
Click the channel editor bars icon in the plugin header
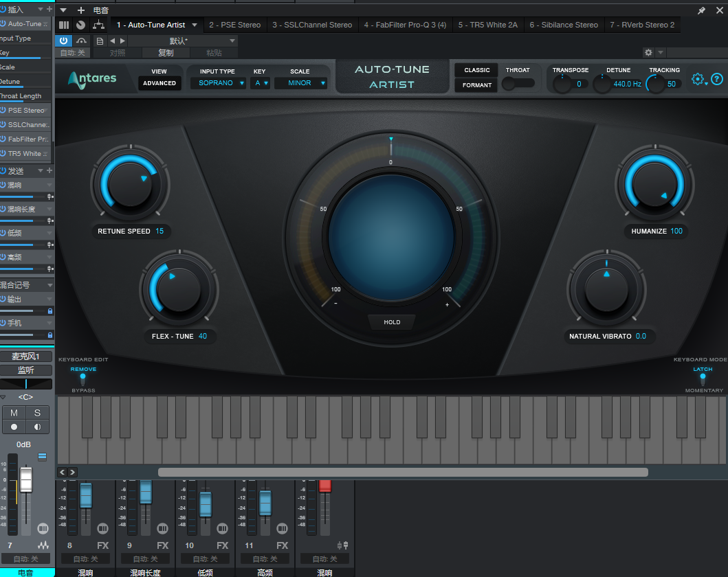coord(64,25)
